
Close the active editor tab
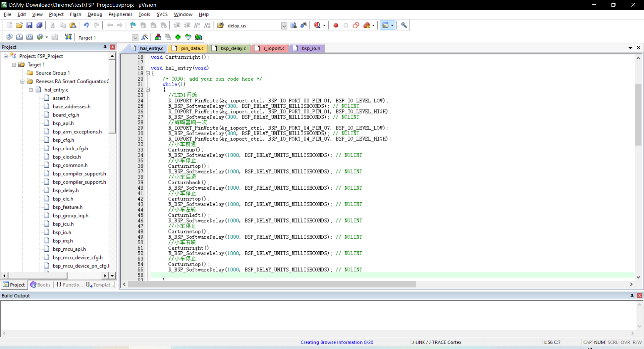click(639, 48)
